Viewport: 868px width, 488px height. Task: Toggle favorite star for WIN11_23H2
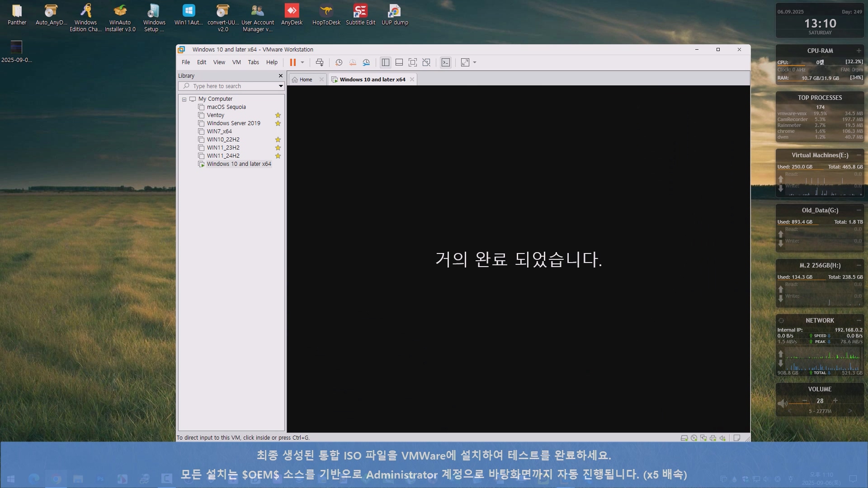tap(278, 148)
